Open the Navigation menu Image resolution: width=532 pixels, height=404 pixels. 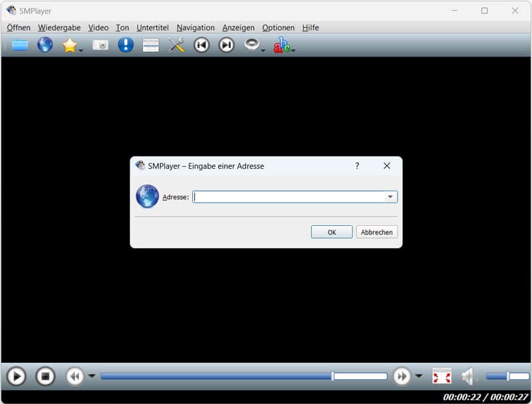196,27
